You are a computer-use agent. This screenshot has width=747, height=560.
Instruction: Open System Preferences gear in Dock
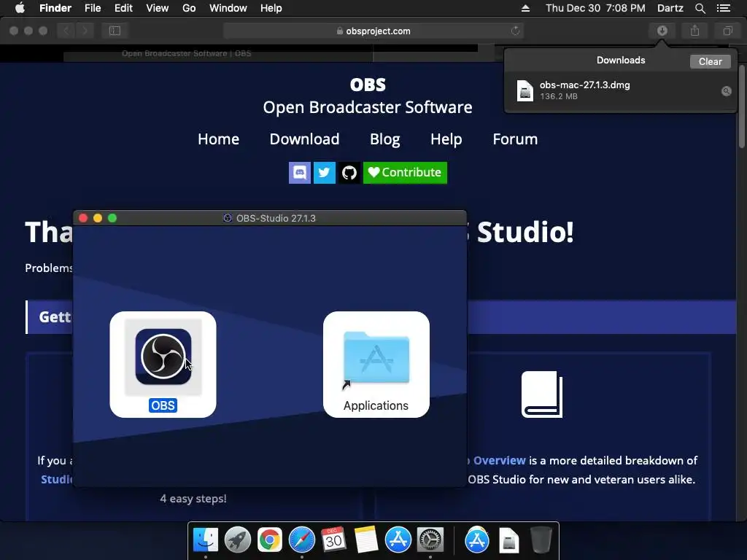click(x=430, y=540)
